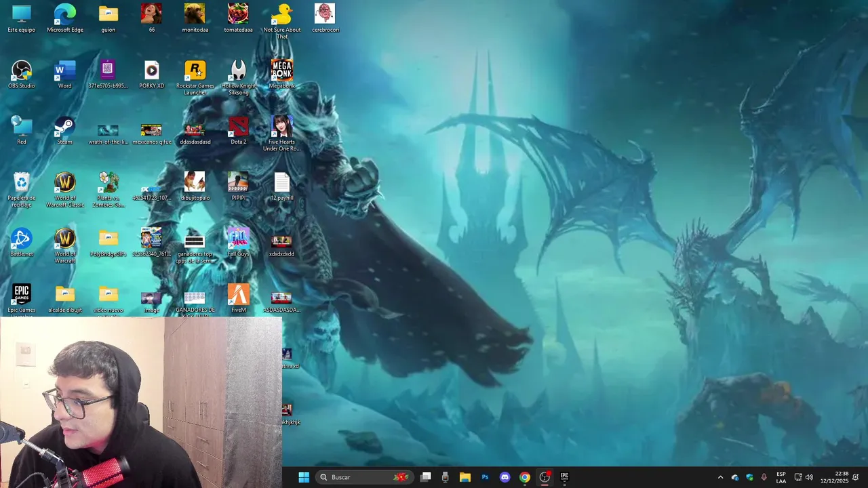The height and width of the screenshot is (488, 868).
Task: Open Task View in the taskbar
Action: [x=426, y=477]
